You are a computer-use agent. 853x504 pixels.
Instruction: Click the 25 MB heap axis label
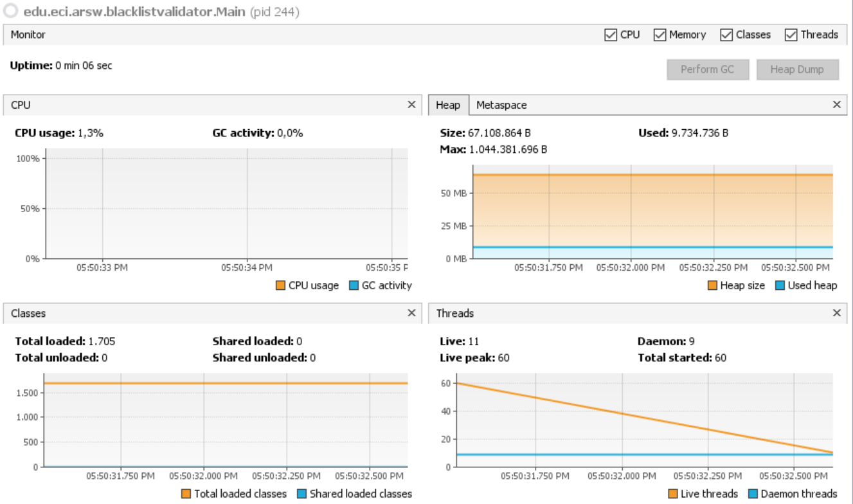pos(454,226)
